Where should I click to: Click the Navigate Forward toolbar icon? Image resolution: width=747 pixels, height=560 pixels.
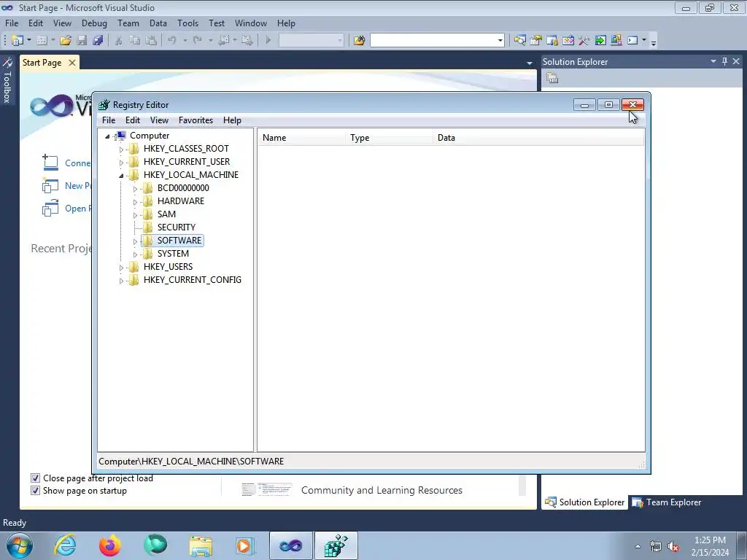pos(247,41)
